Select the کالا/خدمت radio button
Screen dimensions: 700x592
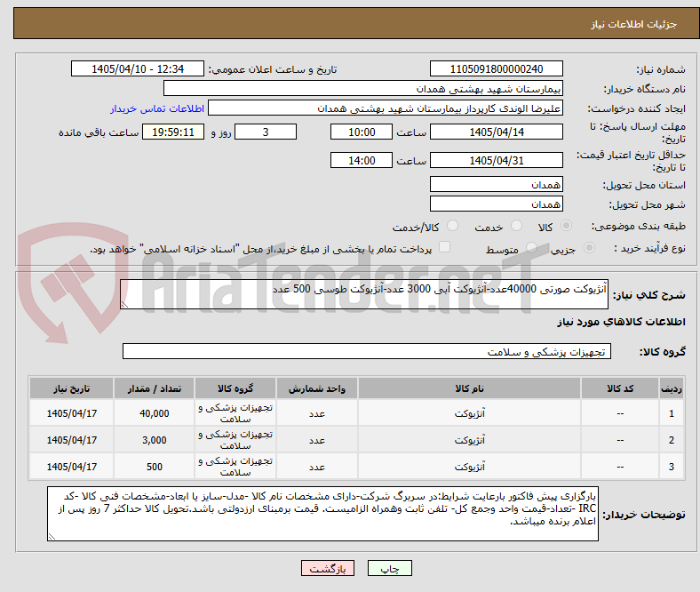(453, 226)
